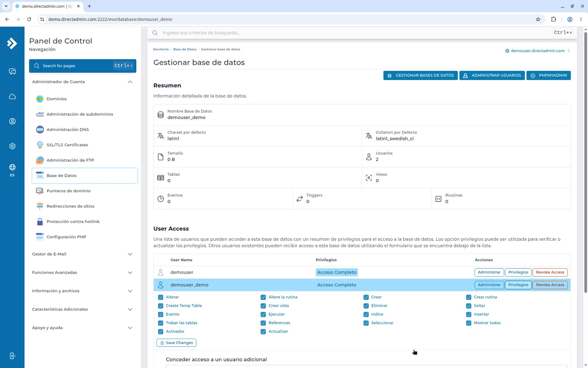Open the chat messages sidebar icon
Screen dimensions: 588x368
point(12,72)
